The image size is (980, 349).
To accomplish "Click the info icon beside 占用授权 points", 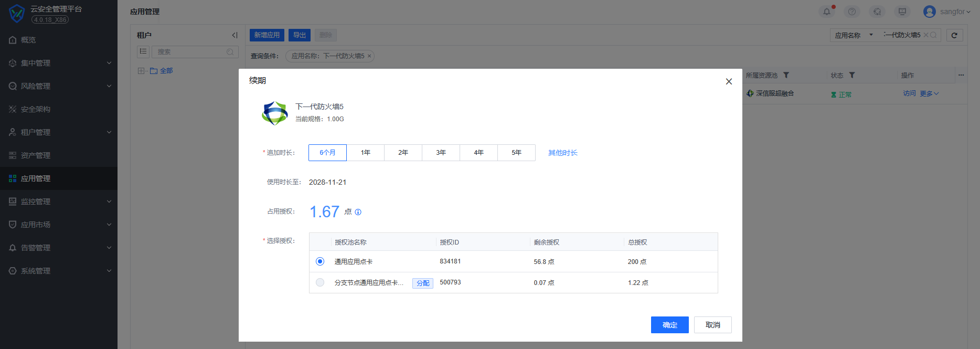I will tap(358, 212).
